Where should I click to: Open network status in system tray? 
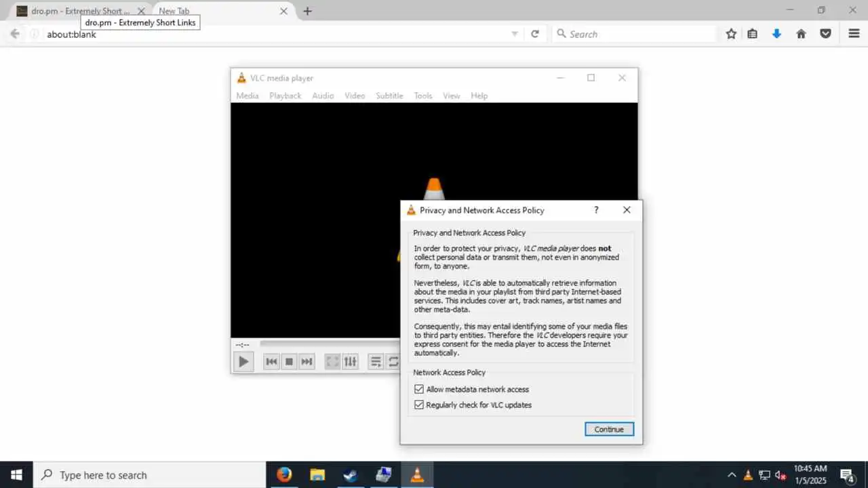click(764, 475)
